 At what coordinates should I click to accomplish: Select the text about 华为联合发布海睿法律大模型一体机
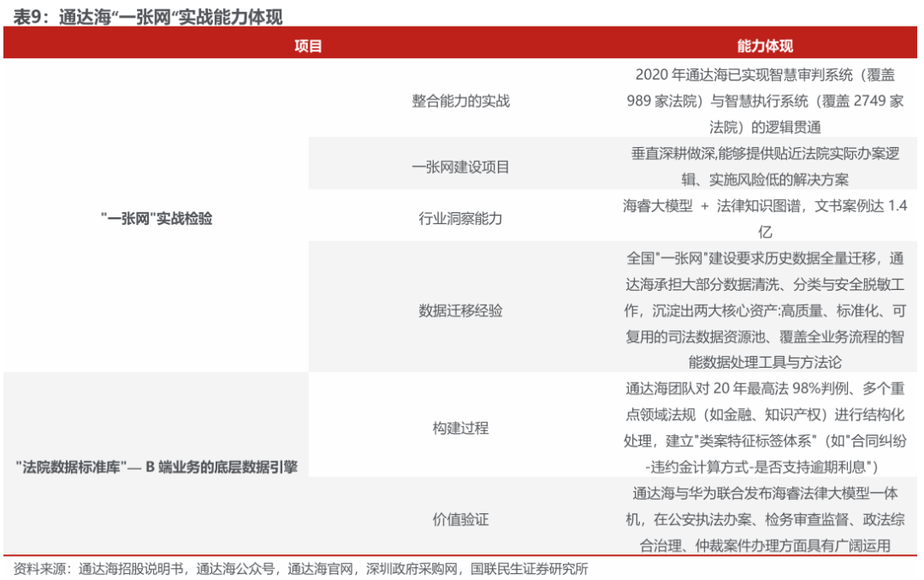[x=765, y=519]
